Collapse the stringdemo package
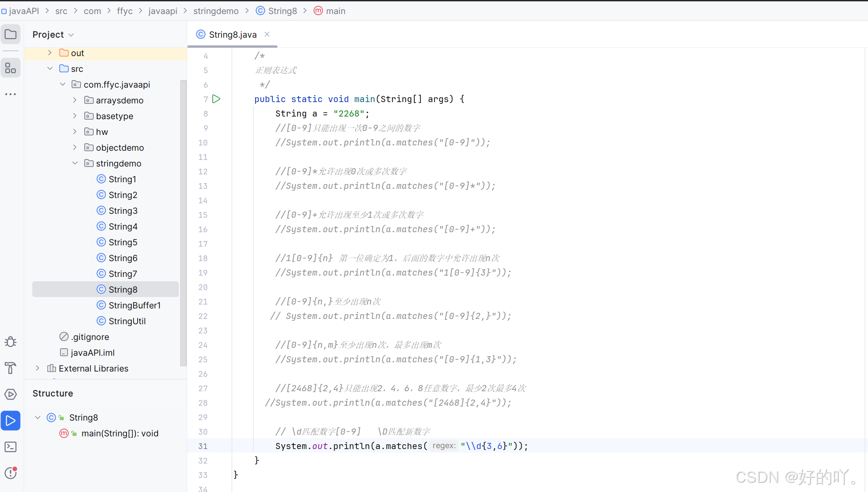Viewport: 868px width, 492px height. (75, 163)
